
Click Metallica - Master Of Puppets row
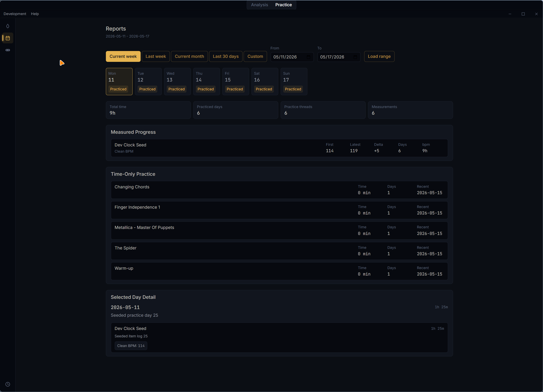coord(279,231)
